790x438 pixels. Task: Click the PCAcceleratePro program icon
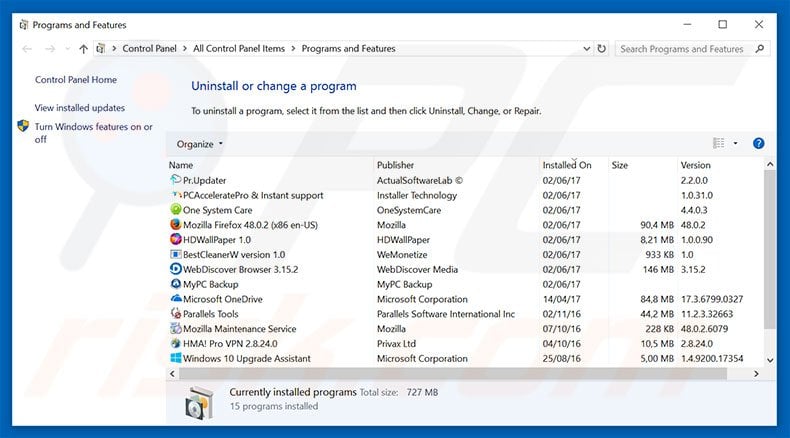[175, 195]
